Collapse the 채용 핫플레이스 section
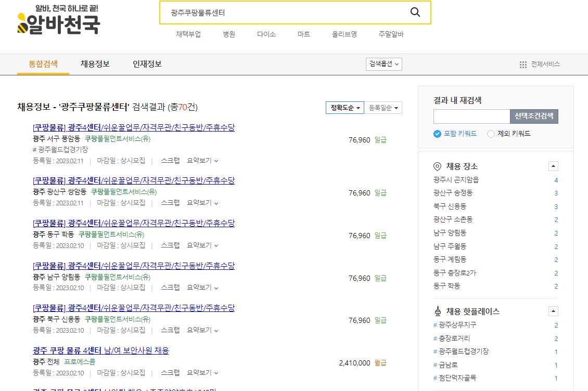Image resolution: width=588 pixels, height=391 pixels. click(553, 311)
